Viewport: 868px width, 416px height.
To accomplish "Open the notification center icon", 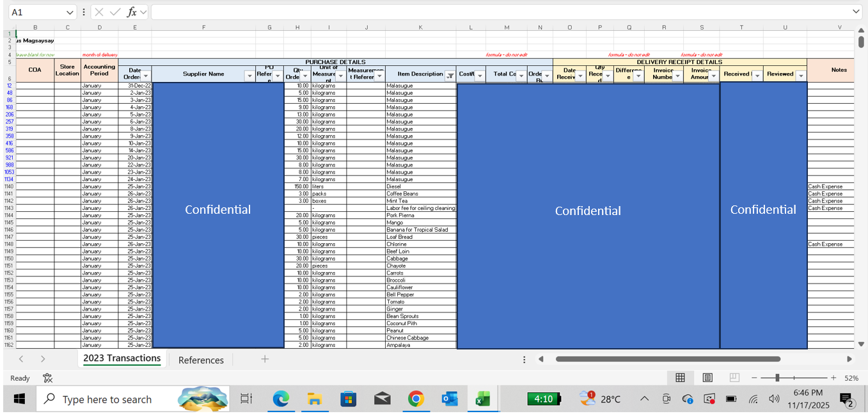I will click(x=848, y=400).
